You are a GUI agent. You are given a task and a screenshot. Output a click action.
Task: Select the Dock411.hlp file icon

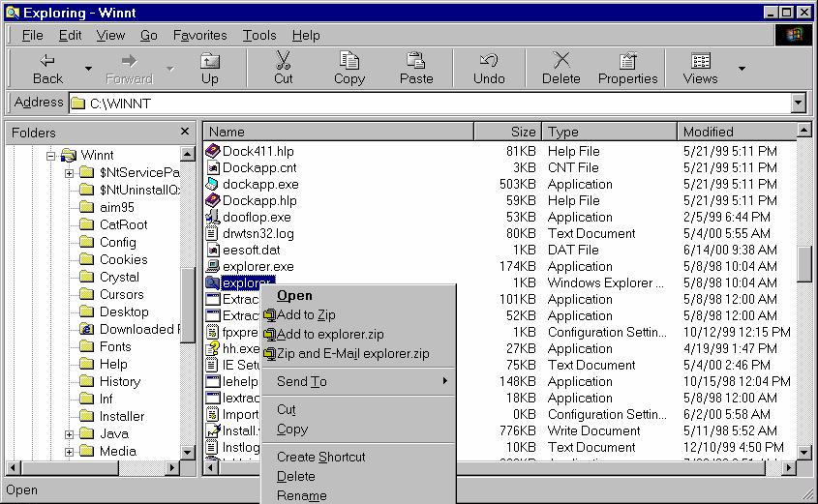pyautogui.click(x=212, y=151)
